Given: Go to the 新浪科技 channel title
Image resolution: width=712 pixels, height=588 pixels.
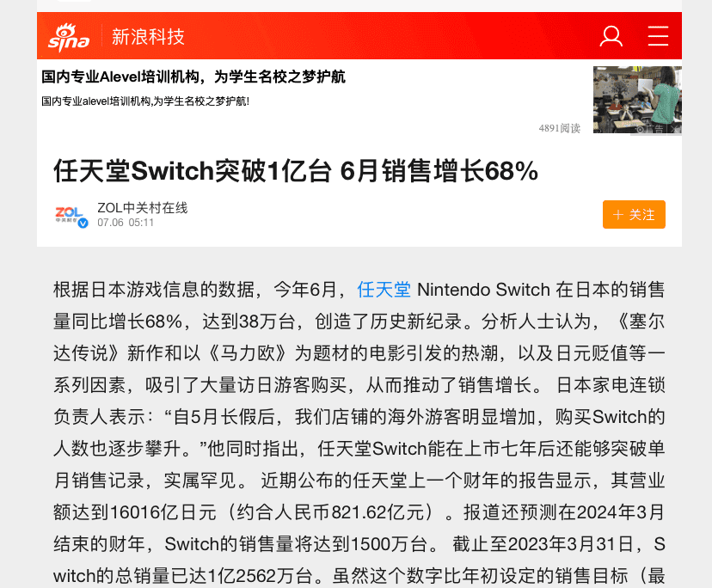Looking at the screenshot, I should [148, 37].
